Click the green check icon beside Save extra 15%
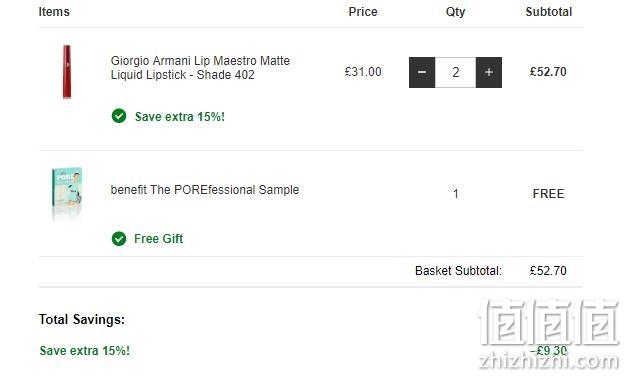 [119, 116]
